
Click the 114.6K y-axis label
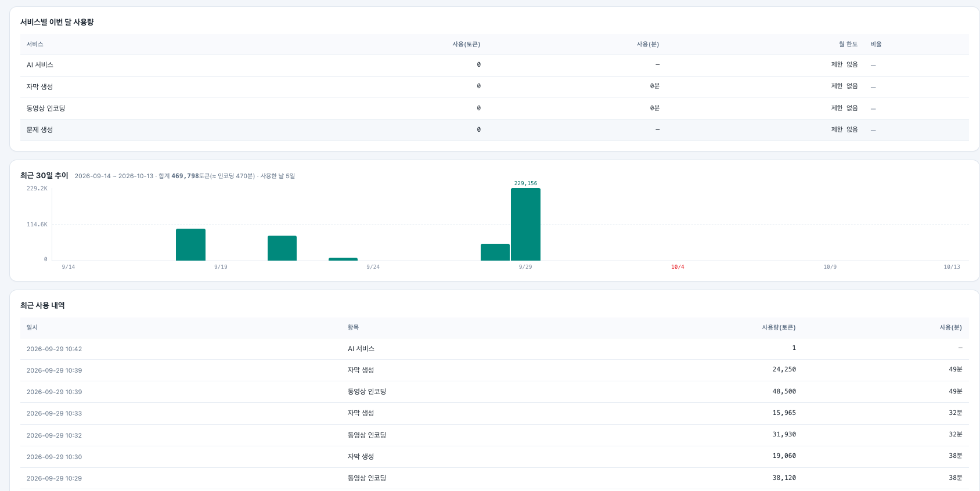(37, 225)
